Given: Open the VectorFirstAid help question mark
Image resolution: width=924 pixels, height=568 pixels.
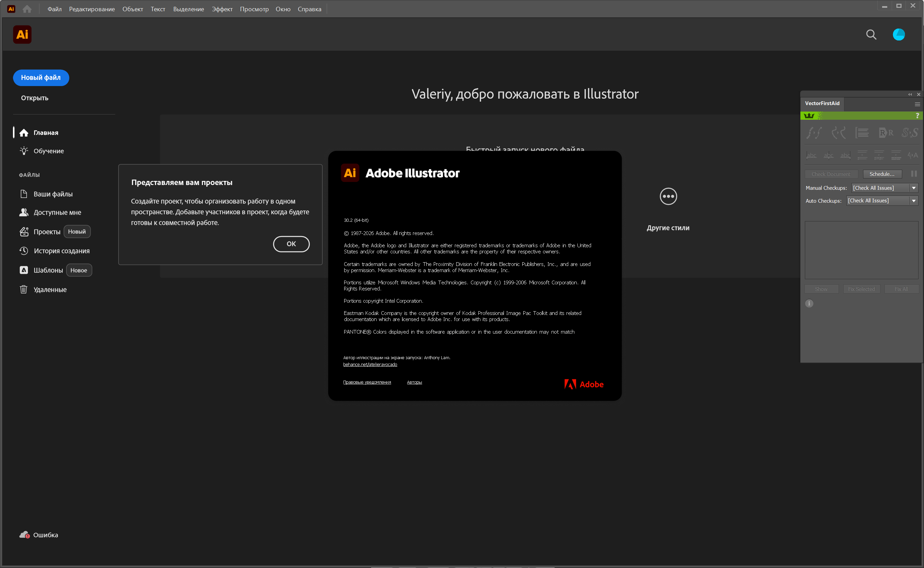Looking at the screenshot, I should [917, 116].
